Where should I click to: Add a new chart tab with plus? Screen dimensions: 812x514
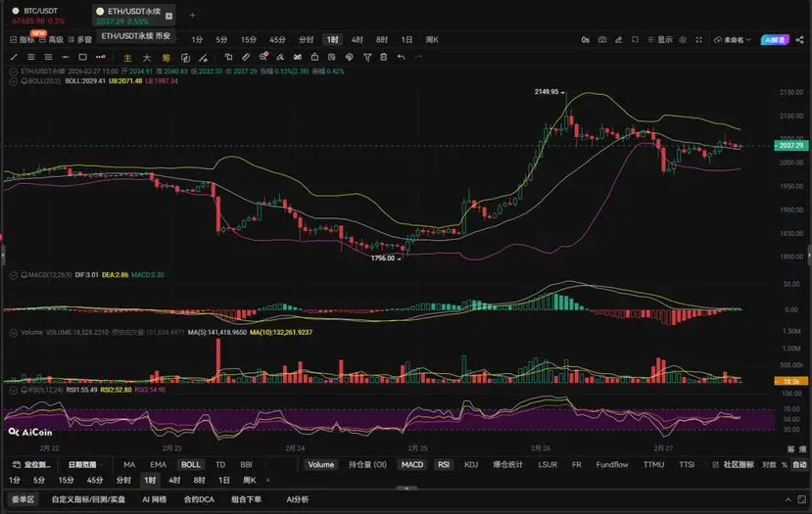193,15
